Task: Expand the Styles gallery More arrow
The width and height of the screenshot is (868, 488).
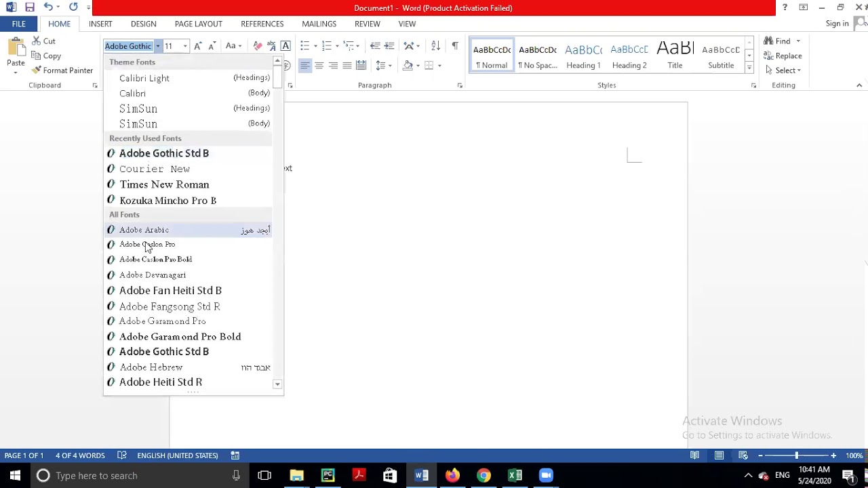Action: tap(749, 68)
